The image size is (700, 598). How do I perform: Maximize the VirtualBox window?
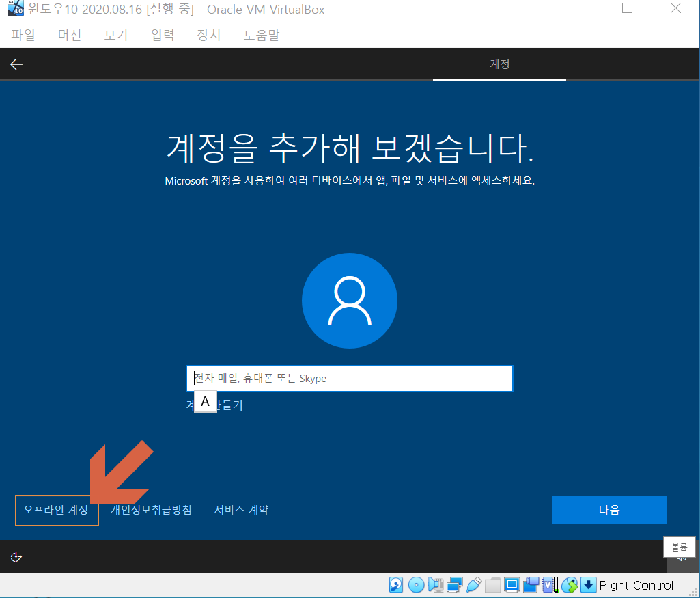pos(627,8)
